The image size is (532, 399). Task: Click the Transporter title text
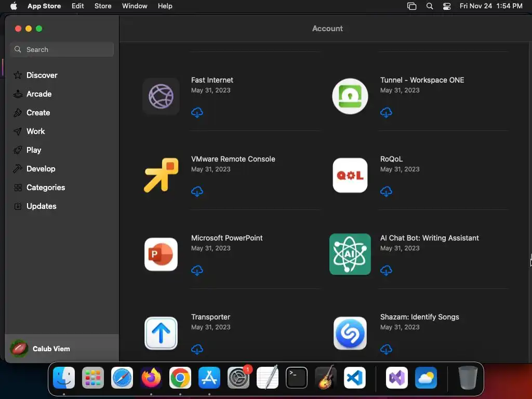pos(211,317)
